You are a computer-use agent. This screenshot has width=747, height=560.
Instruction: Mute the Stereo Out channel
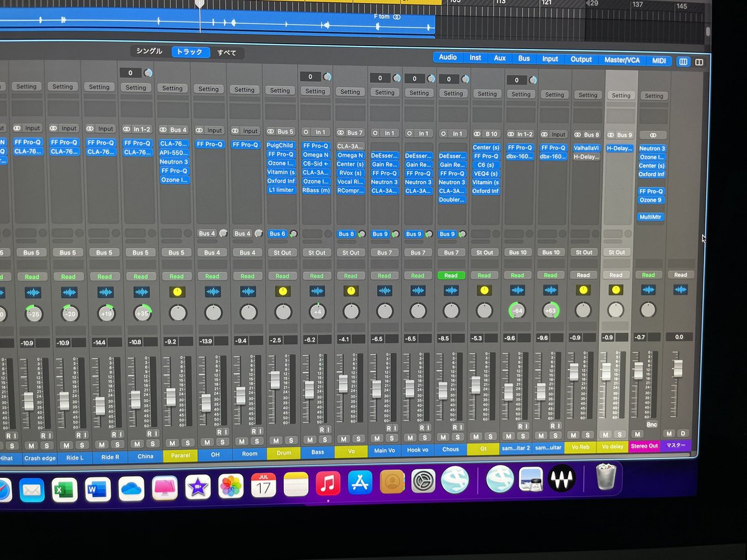pos(637,434)
